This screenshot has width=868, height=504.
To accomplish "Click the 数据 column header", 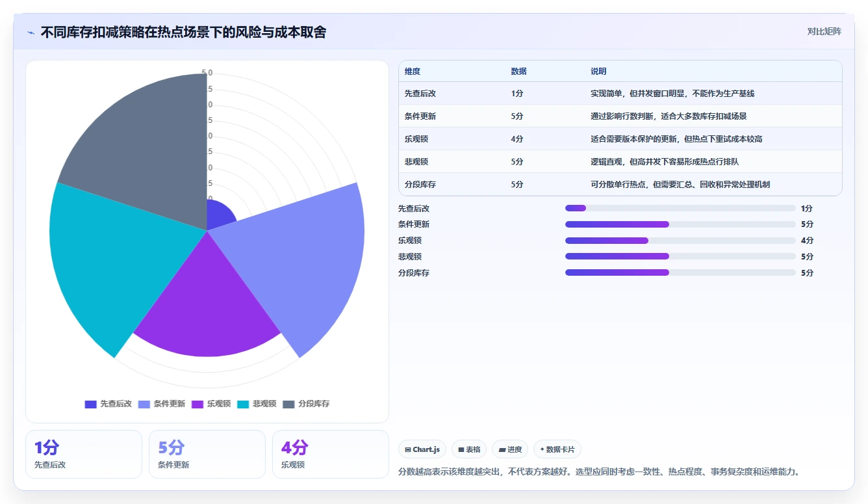I will pyautogui.click(x=519, y=72).
